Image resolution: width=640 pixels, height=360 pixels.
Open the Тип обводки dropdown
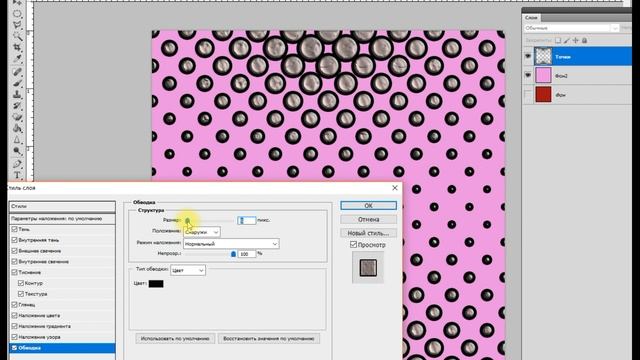pos(188,270)
